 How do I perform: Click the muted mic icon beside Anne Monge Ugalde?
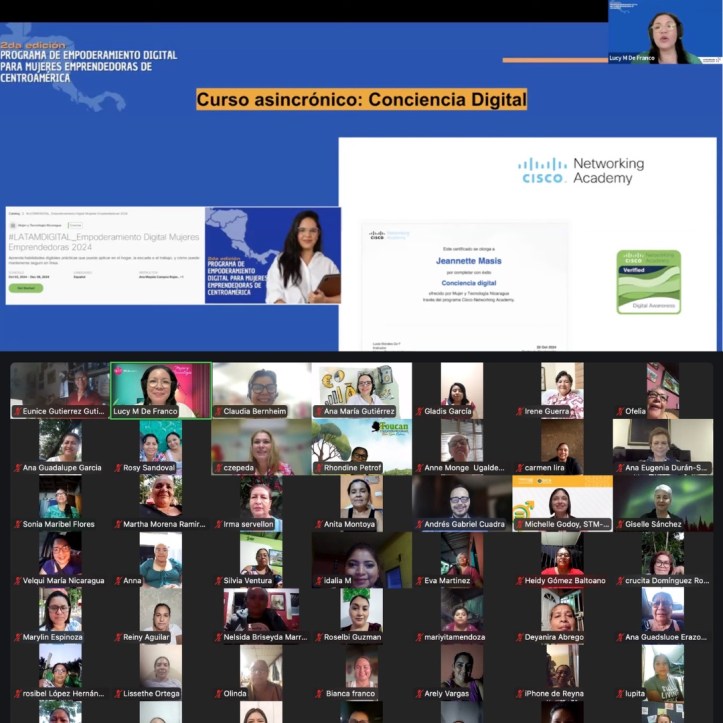[x=420, y=468]
